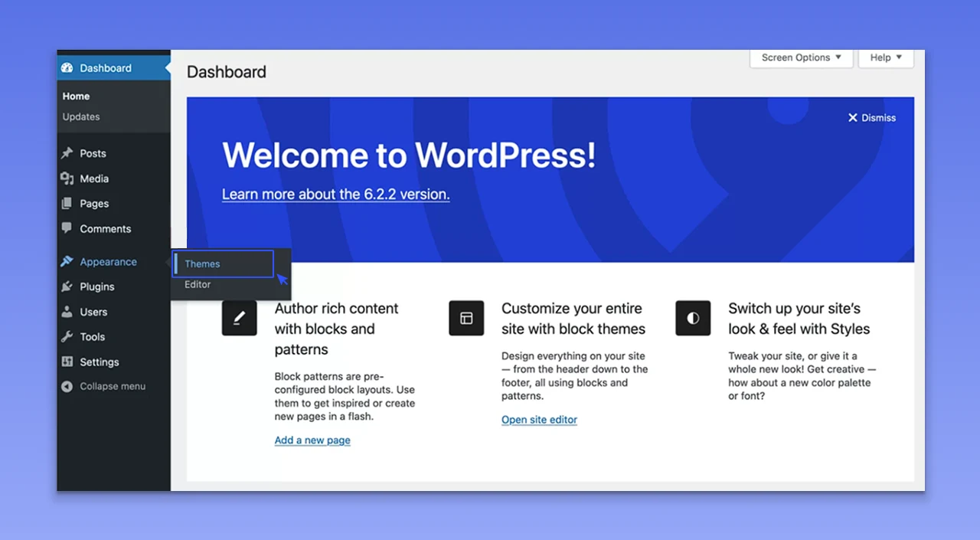The width and height of the screenshot is (980, 540).
Task: Click 'Customize your entire site' heading
Action: pyautogui.click(x=573, y=319)
